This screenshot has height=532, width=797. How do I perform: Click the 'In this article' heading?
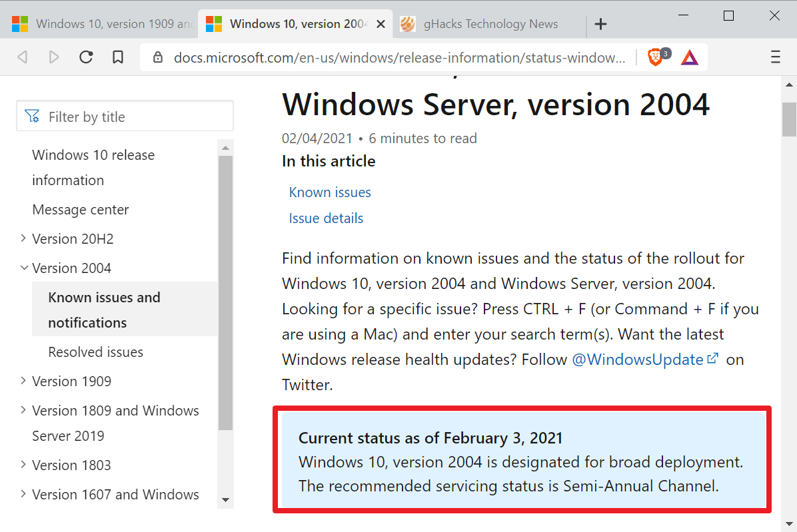tap(329, 161)
